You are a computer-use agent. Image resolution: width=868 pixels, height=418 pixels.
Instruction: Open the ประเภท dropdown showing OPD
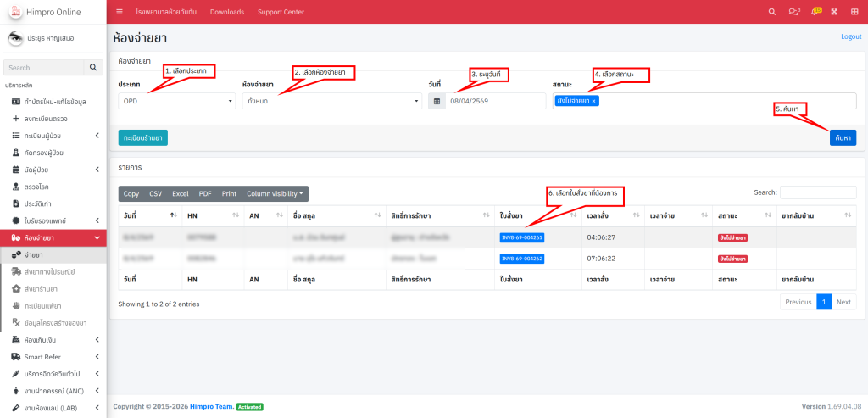(176, 101)
